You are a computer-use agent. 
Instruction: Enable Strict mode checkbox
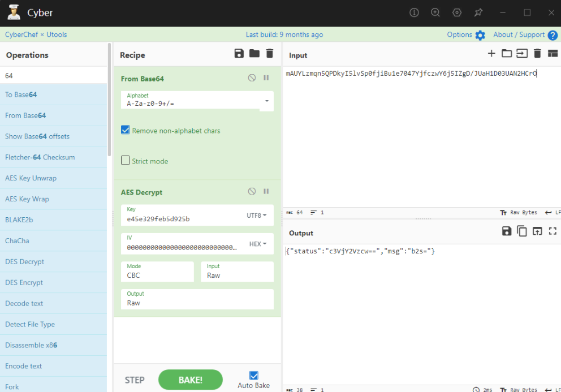point(125,160)
